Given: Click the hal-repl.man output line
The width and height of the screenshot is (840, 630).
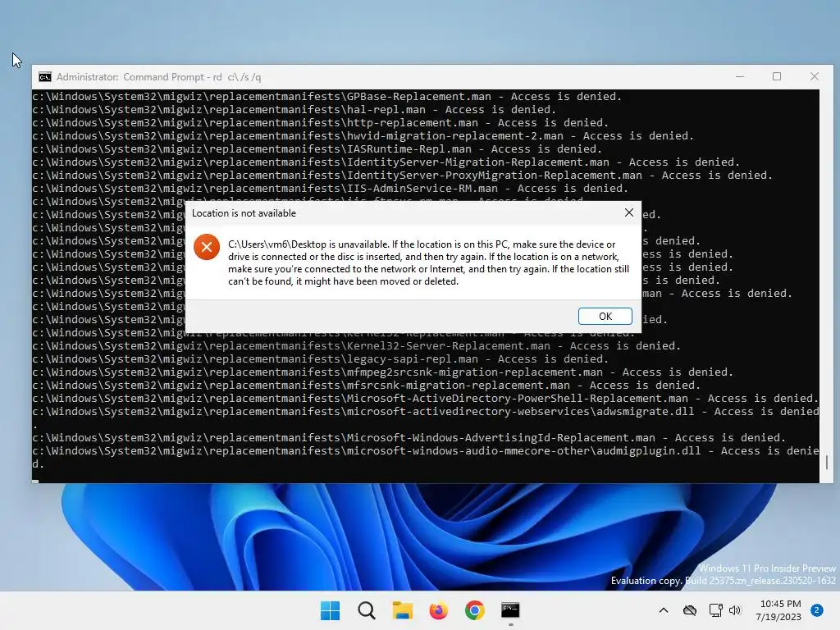Looking at the screenshot, I should coord(294,109).
